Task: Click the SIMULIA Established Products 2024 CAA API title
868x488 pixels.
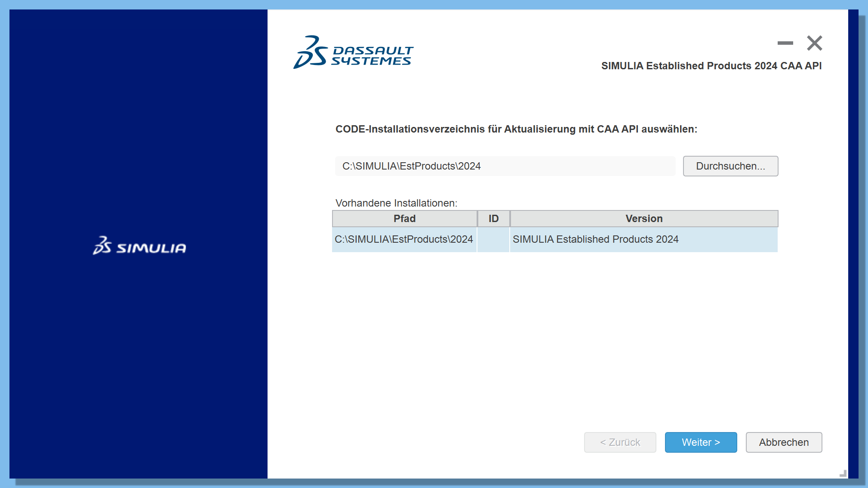Action: [711, 66]
